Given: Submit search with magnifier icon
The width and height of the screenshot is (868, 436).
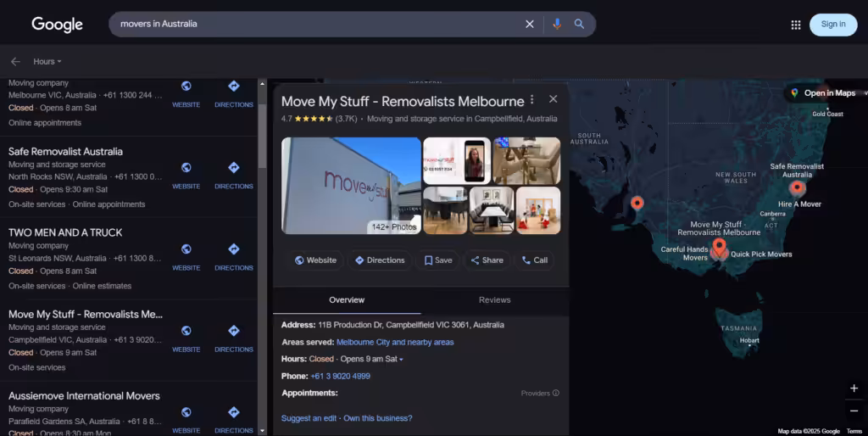Looking at the screenshot, I should 579,24.
